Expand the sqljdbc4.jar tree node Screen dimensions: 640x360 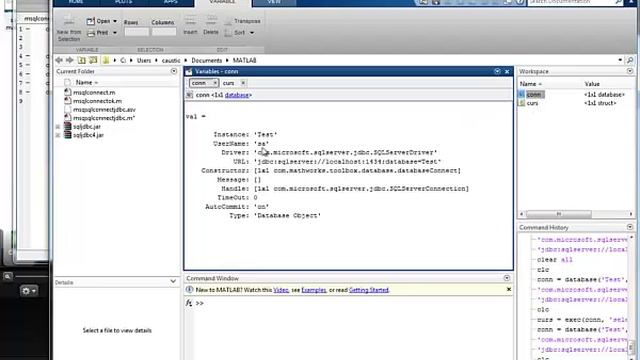coord(58,135)
